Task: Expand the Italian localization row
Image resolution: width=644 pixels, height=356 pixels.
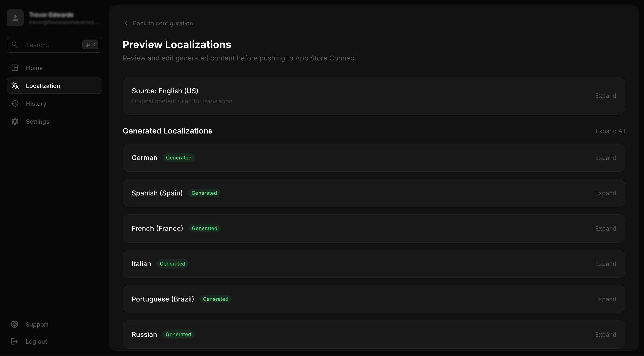Action: tap(605, 264)
